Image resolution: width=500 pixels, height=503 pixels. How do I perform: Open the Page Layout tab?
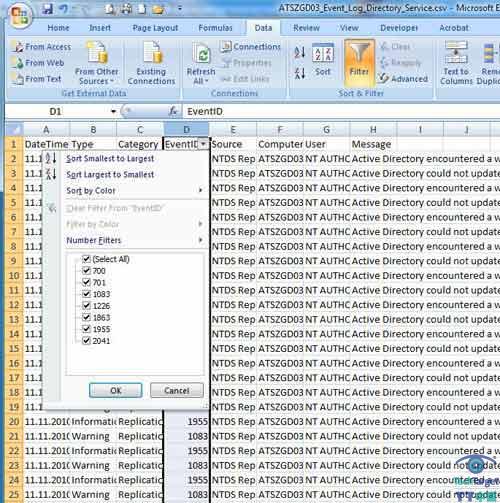coord(155,28)
